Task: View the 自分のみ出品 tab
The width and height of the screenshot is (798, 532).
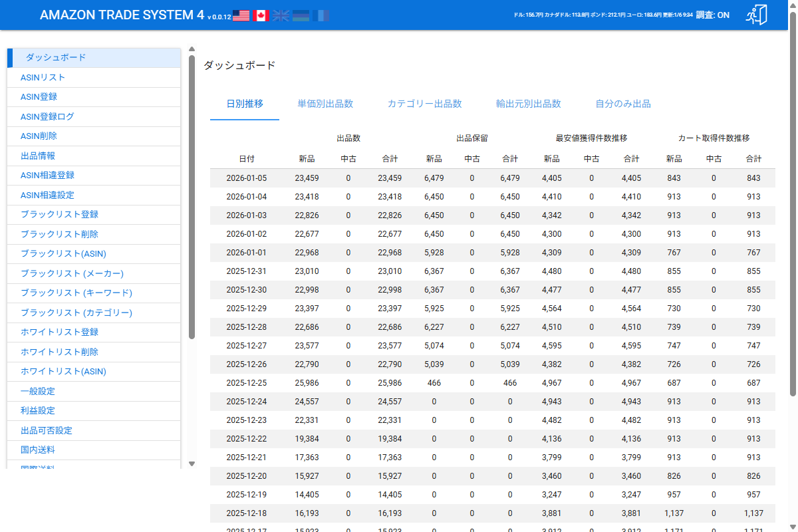Action: pyautogui.click(x=622, y=104)
